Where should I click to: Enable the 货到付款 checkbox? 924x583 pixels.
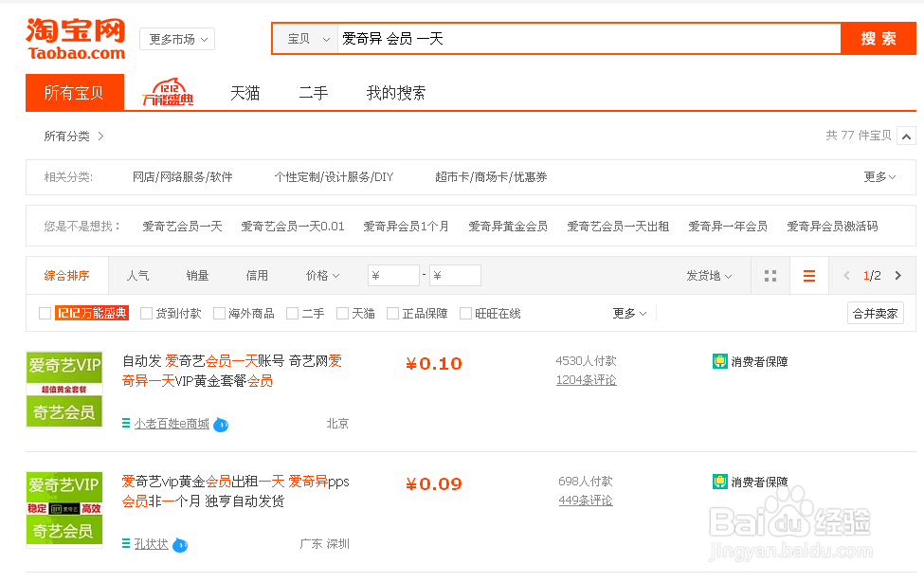pos(146,313)
